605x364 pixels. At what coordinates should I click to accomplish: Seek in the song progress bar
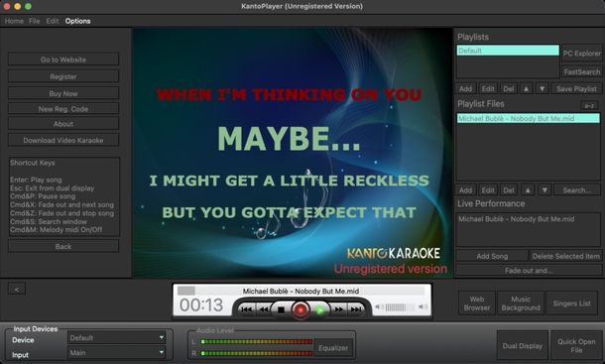point(302,291)
